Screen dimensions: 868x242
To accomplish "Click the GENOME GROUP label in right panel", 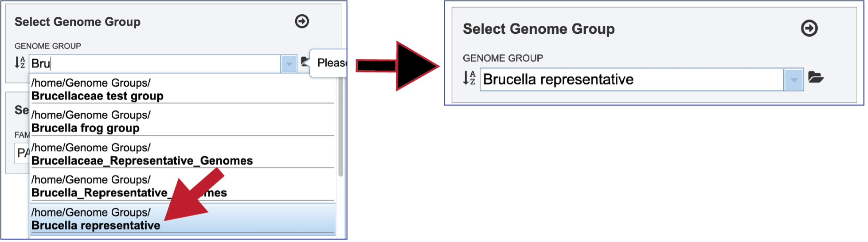I will [x=503, y=58].
